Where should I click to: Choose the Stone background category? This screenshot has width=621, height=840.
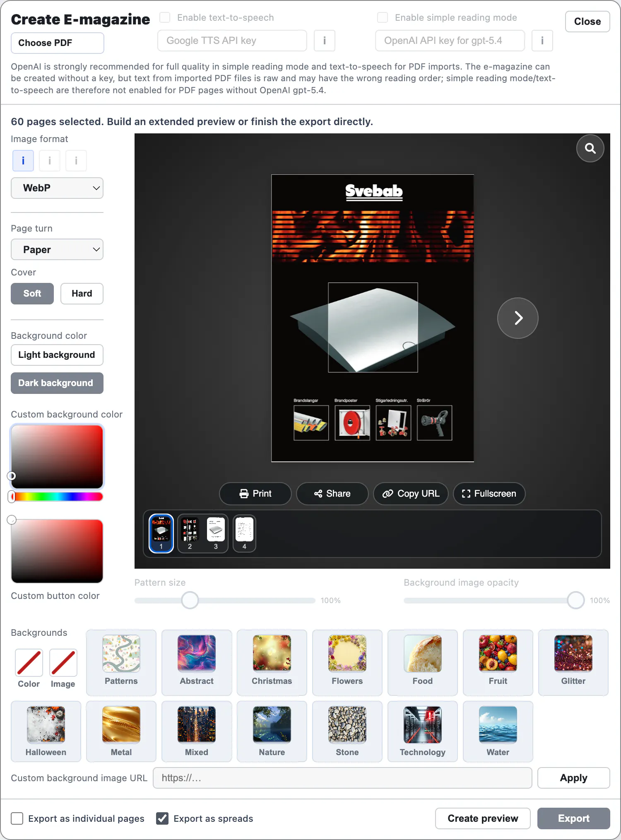point(347,731)
